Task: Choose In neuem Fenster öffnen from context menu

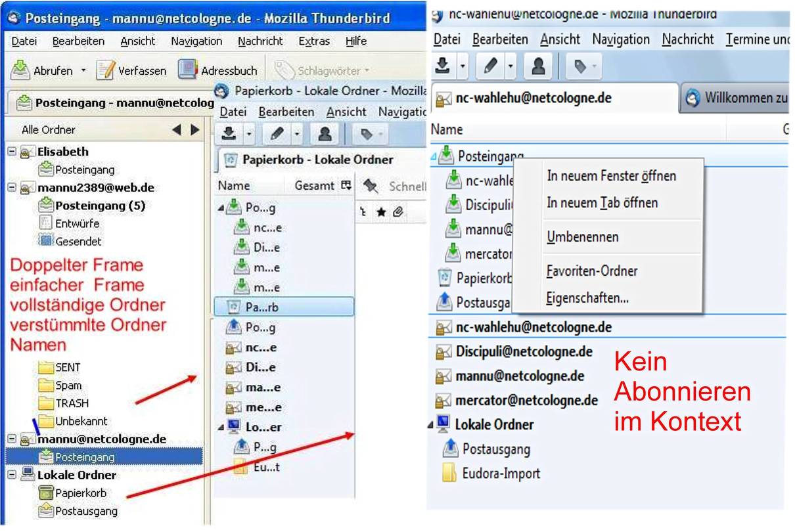Action: point(611,176)
